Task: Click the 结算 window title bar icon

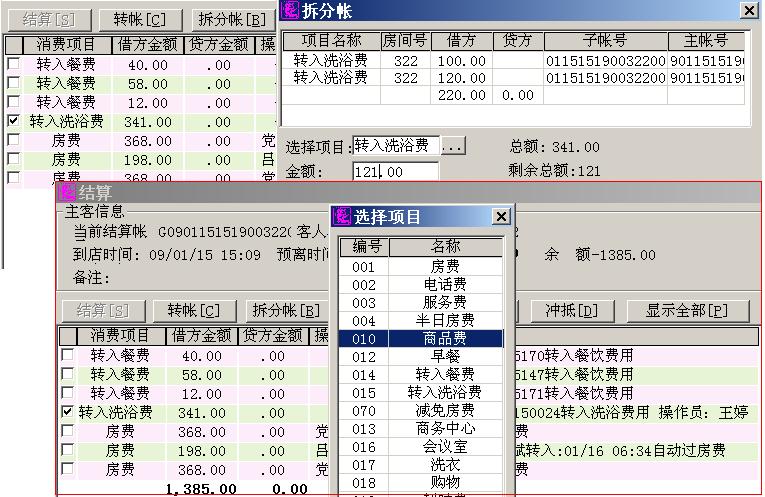Action: pos(67,192)
